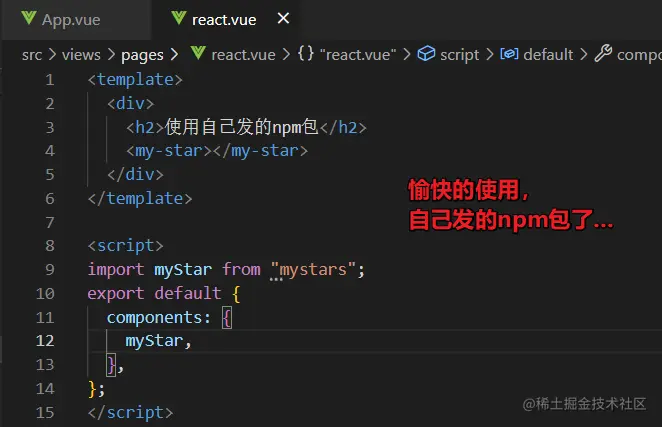Open the src breadcrumb
The width and height of the screenshot is (662, 427).
[x=32, y=55]
